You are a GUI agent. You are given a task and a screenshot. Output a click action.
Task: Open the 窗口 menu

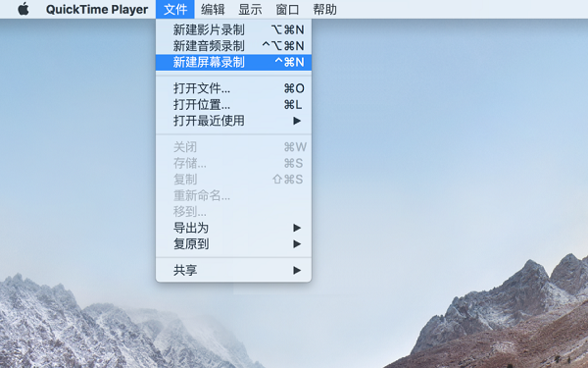(x=287, y=9)
